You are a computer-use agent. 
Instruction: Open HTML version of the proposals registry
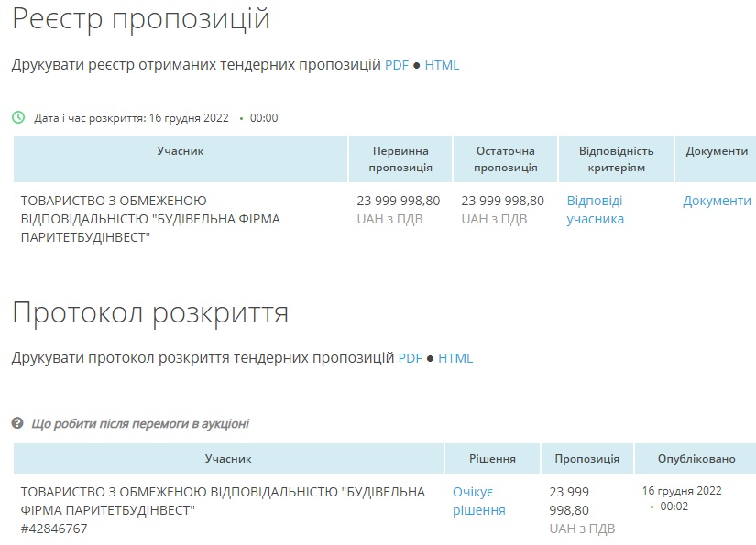coord(442,65)
